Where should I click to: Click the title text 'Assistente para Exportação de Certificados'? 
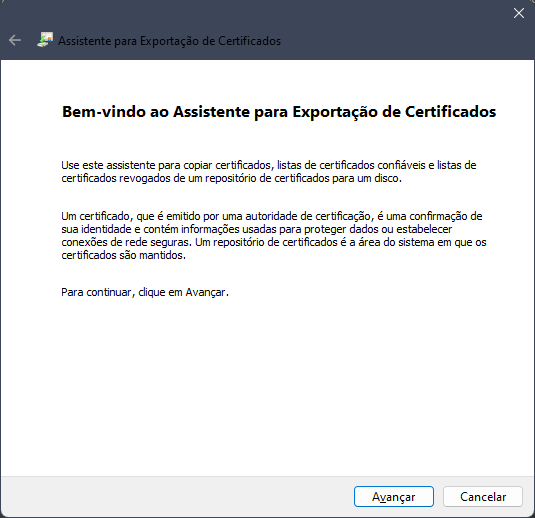(170, 41)
